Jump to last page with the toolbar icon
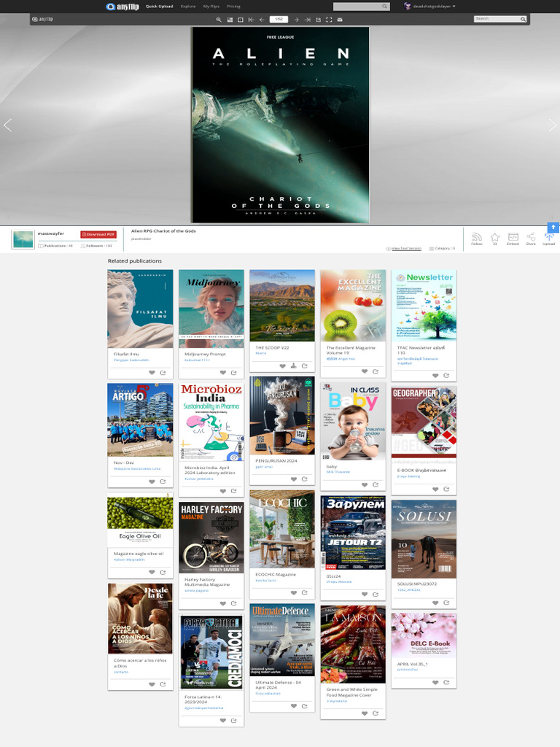This screenshot has height=747, width=560. [307, 20]
